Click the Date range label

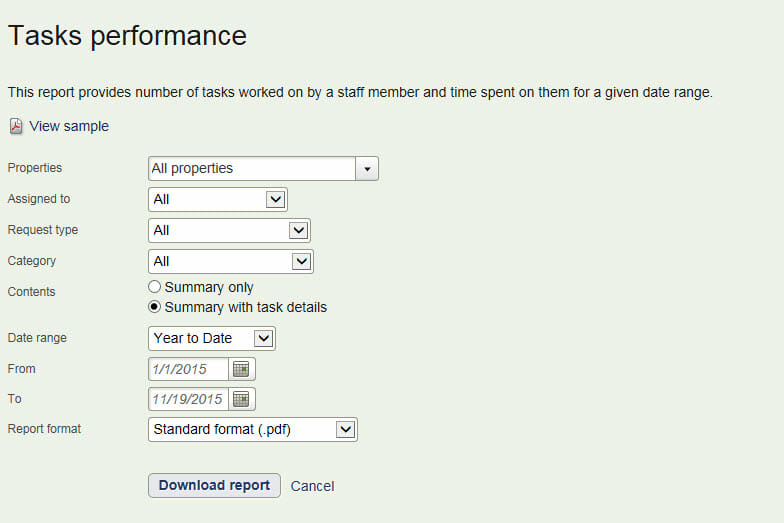[x=37, y=338]
